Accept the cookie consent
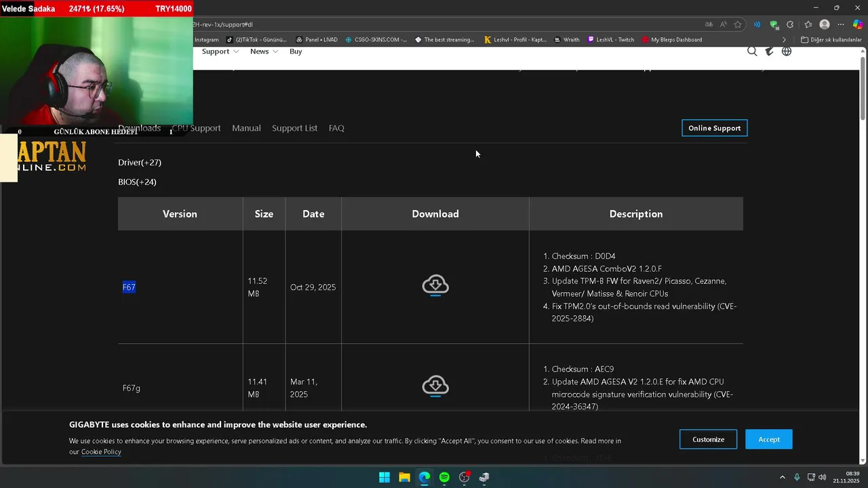 769,439
